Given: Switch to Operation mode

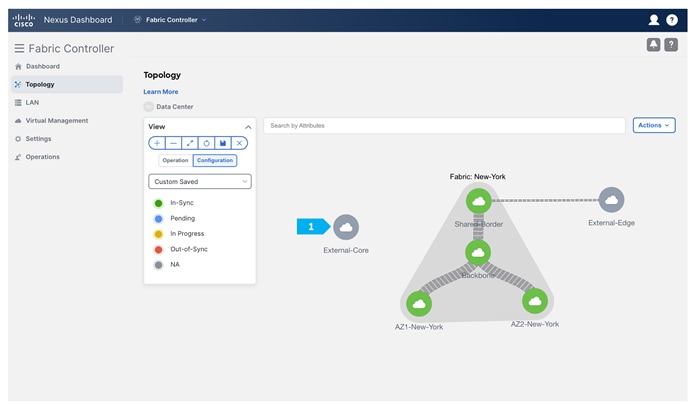Looking at the screenshot, I should [x=175, y=160].
